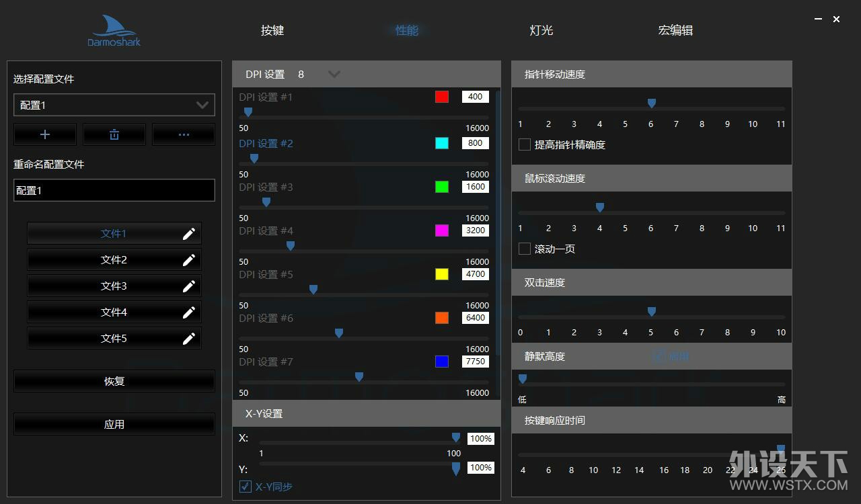
Task: Click the DPI #4 value field 3200
Action: (475, 230)
